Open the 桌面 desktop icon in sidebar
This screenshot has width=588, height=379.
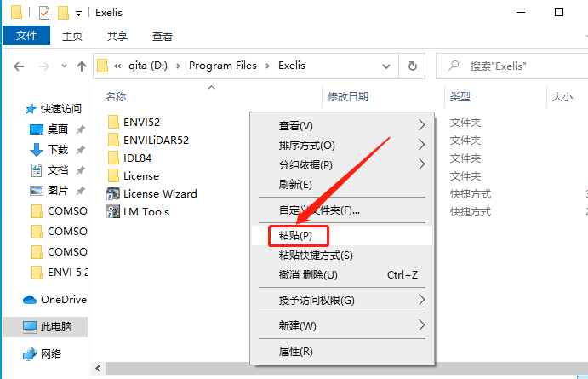[x=37, y=129]
